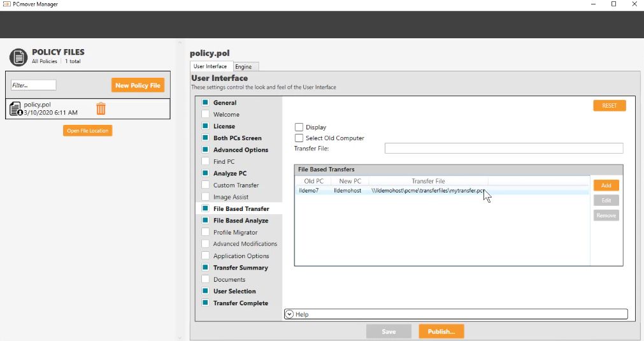Switch to the Engine tab

coord(246,66)
